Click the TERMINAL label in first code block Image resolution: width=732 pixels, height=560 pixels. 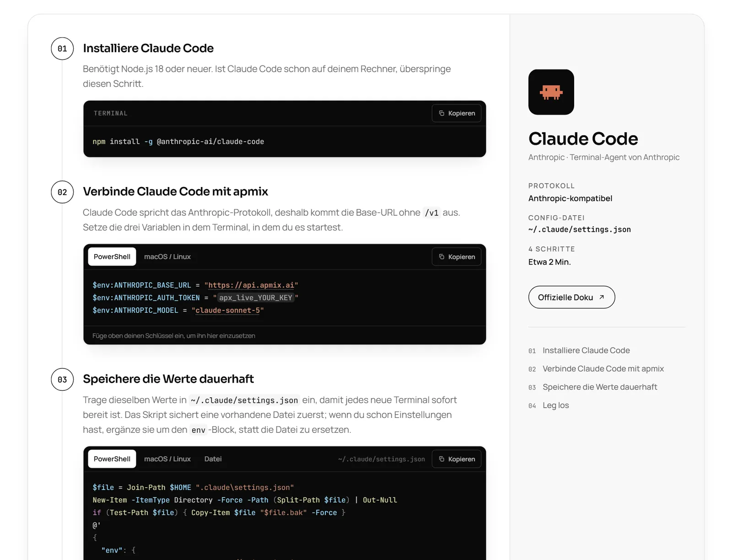[110, 113]
